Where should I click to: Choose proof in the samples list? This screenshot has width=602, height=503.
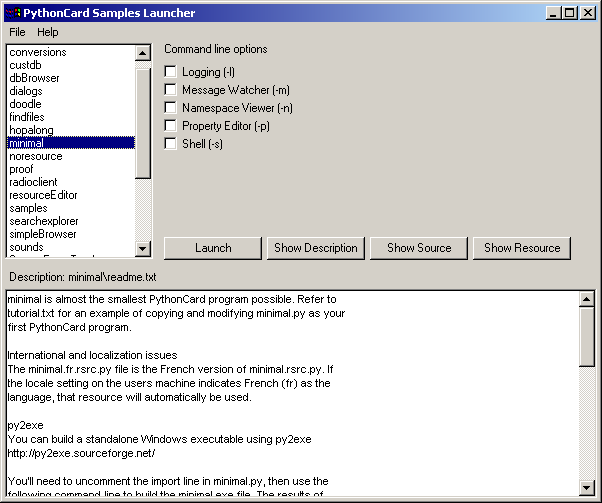pos(71,169)
